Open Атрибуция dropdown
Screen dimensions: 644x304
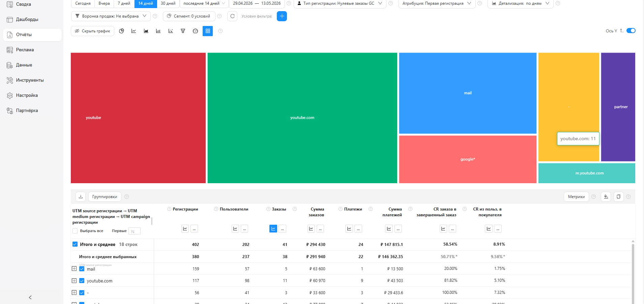[437, 3]
